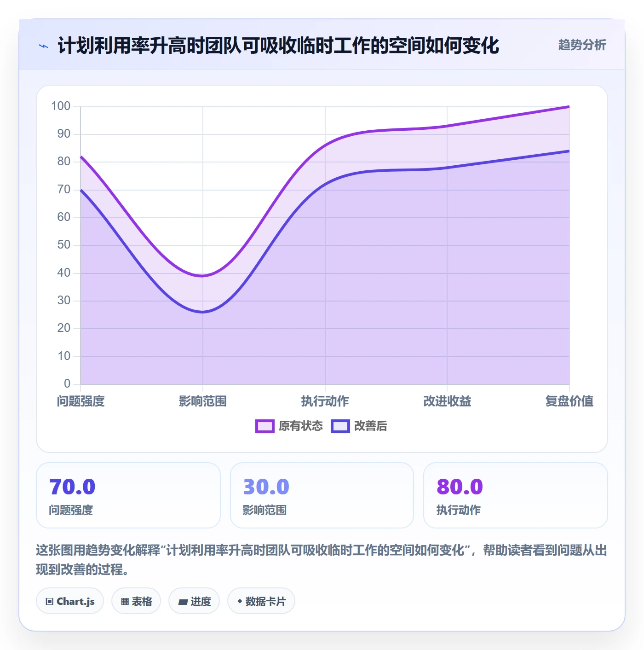Select the Chart.js tag chip

pos(70,601)
